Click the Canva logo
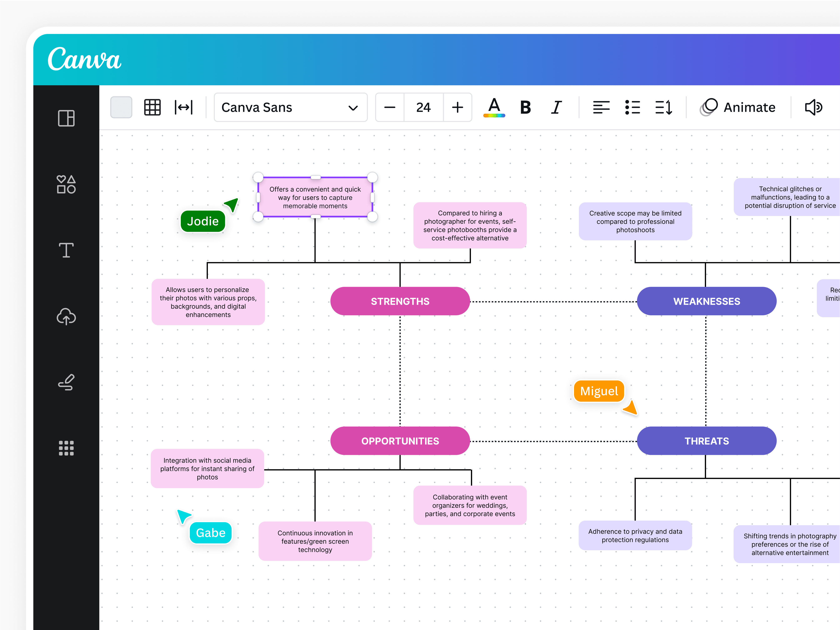The height and width of the screenshot is (630, 840). 84,59
